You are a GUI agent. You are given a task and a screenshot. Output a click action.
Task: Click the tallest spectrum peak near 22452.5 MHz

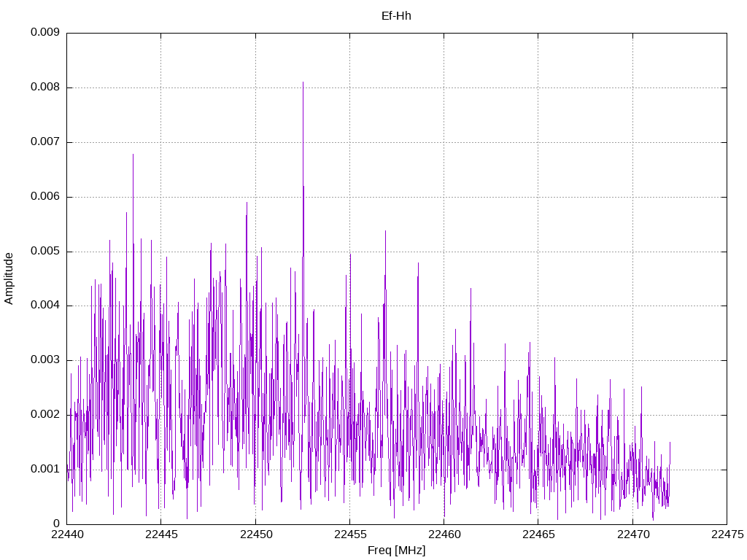tap(303, 82)
